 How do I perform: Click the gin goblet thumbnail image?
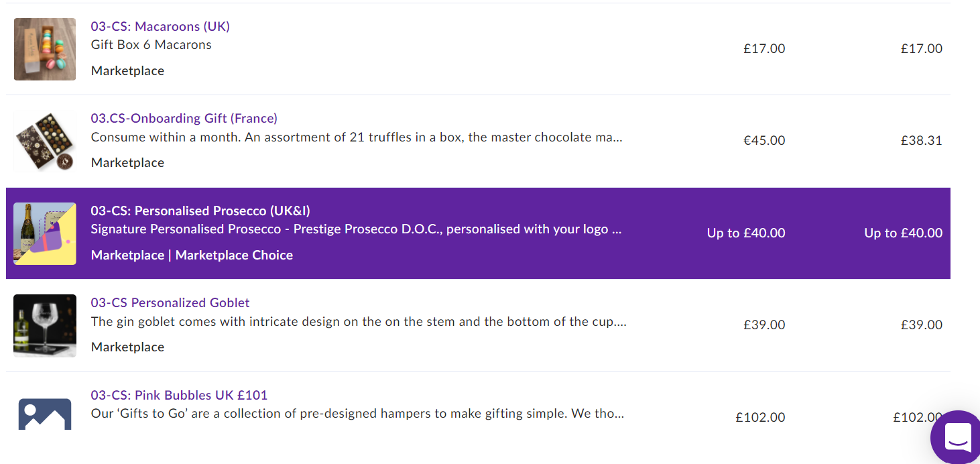click(45, 326)
